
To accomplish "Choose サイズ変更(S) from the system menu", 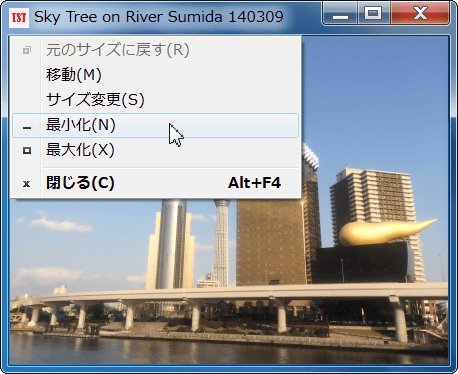I will coord(155,100).
